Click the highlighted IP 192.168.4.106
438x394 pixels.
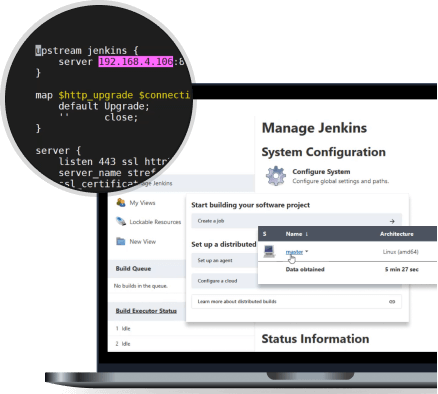pyautogui.click(x=136, y=62)
